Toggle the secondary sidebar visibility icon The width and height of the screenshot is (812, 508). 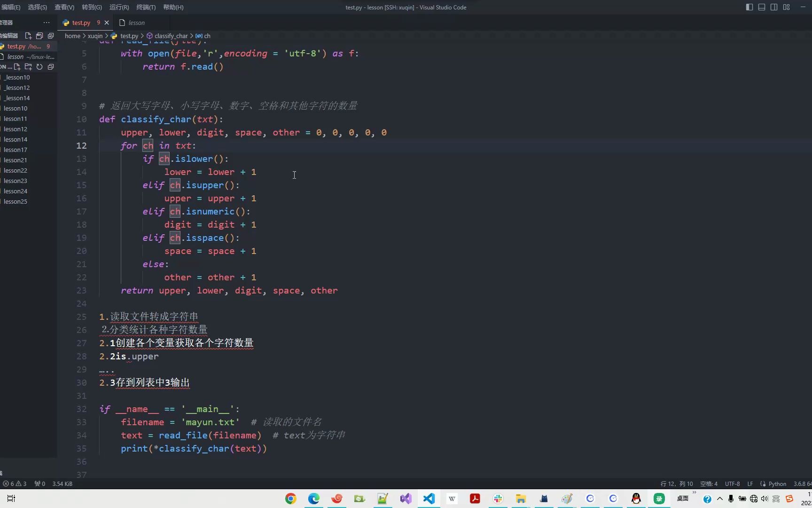pyautogui.click(x=774, y=7)
